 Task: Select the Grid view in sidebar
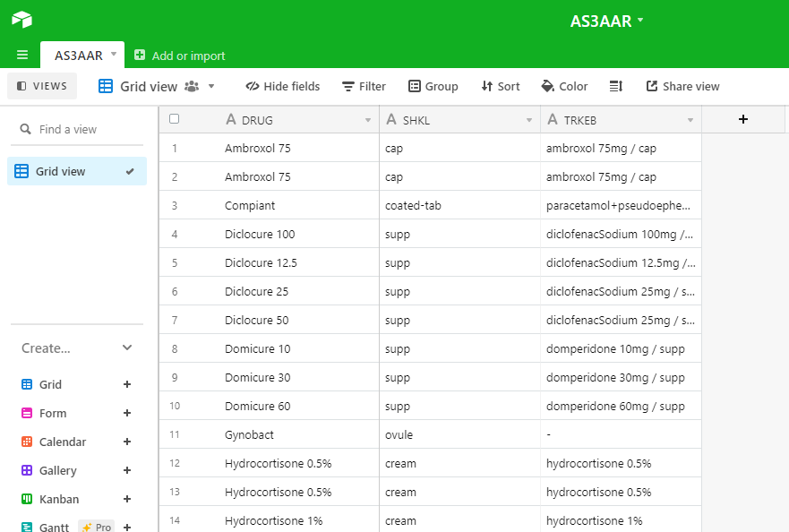pyautogui.click(x=77, y=171)
